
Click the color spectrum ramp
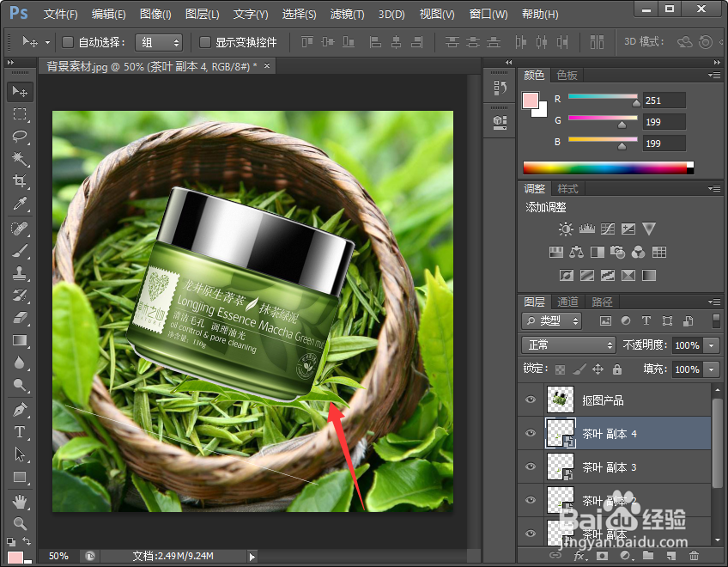pyautogui.click(x=608, y=168)
